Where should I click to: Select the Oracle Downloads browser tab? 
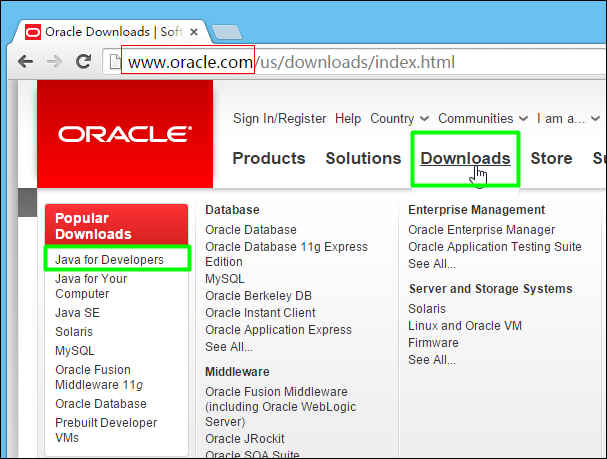coord(112,32)
